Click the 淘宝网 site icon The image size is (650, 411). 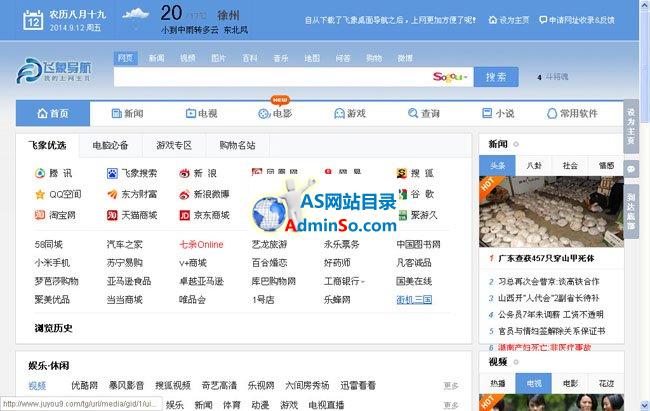pos(40,215)
